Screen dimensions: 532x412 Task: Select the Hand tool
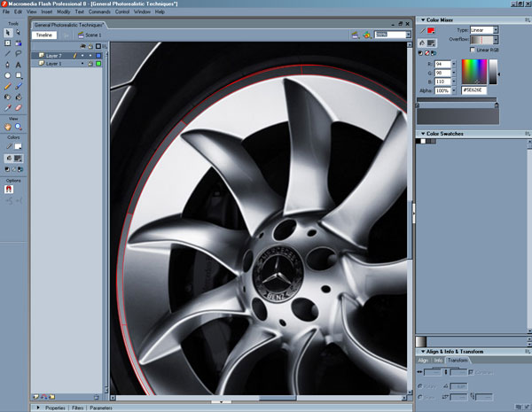point(8,127)
